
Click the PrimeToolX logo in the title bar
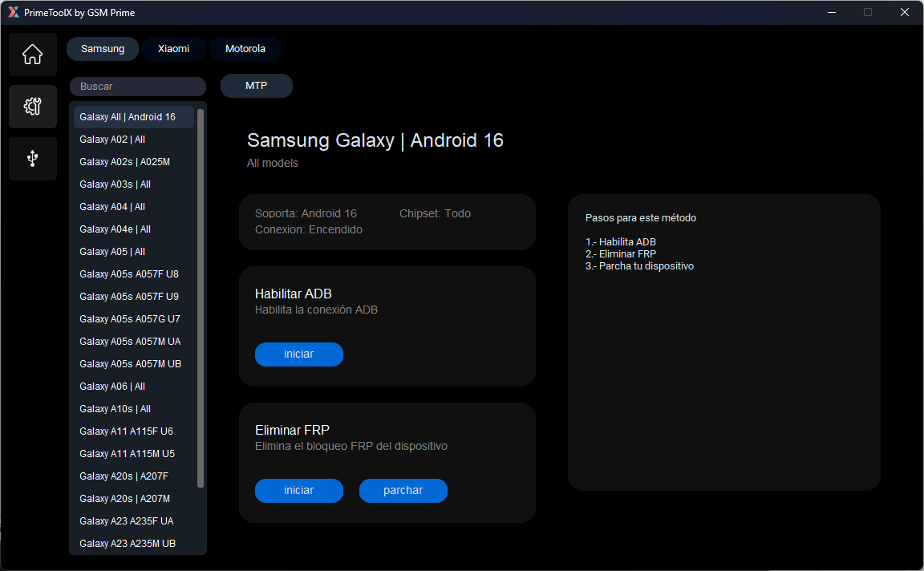coord(14,12)
